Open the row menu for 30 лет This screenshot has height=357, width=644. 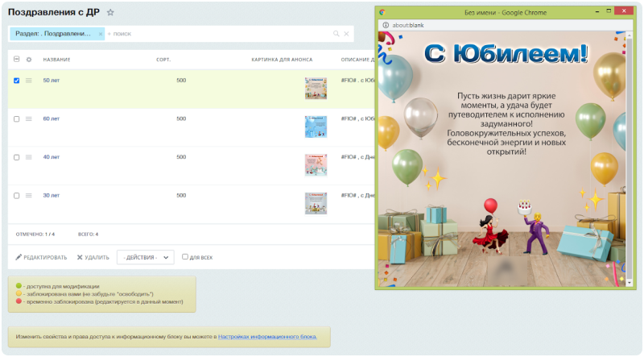[29, 196]
